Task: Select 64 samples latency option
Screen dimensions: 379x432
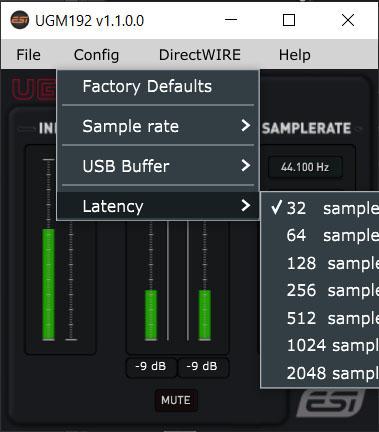Action: pos(321,235)
